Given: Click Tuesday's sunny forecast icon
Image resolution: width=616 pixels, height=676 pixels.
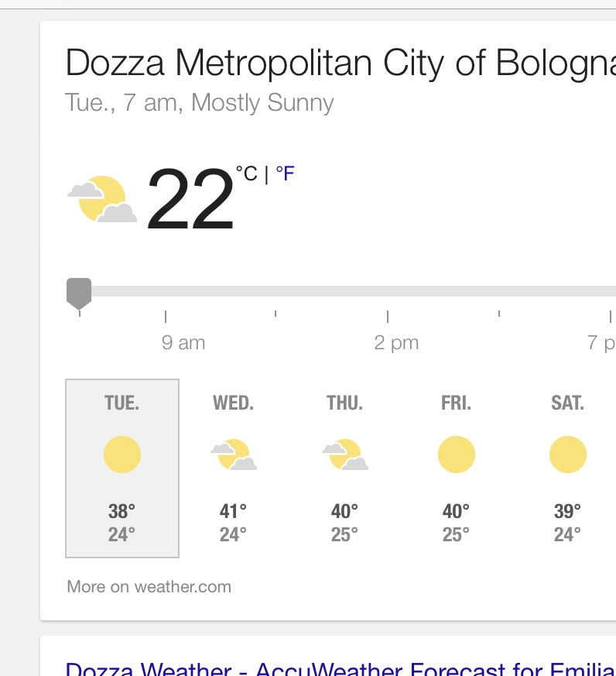Looking at the screenshot, I should (x=122, y=455).
